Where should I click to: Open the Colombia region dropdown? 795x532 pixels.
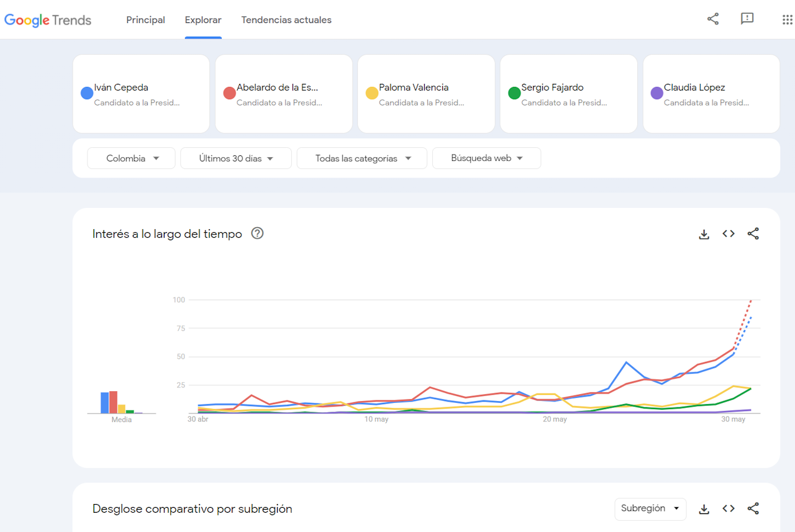(x=132, y=158)
